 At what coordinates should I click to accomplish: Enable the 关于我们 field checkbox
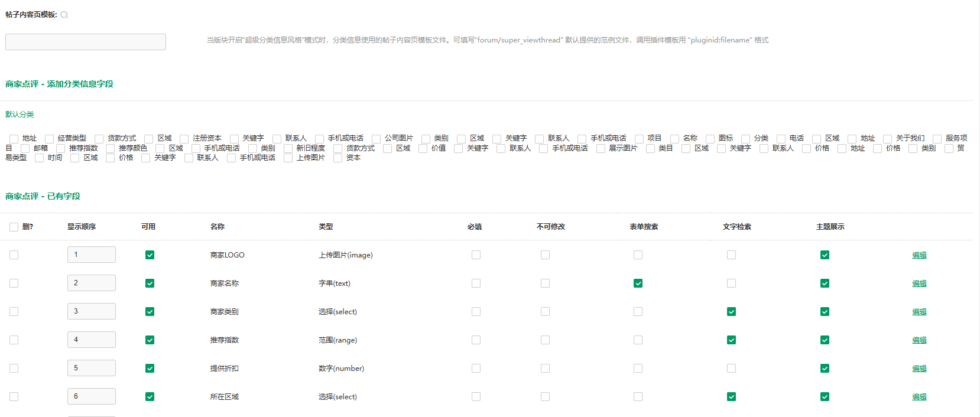click(x=887, y=139)
